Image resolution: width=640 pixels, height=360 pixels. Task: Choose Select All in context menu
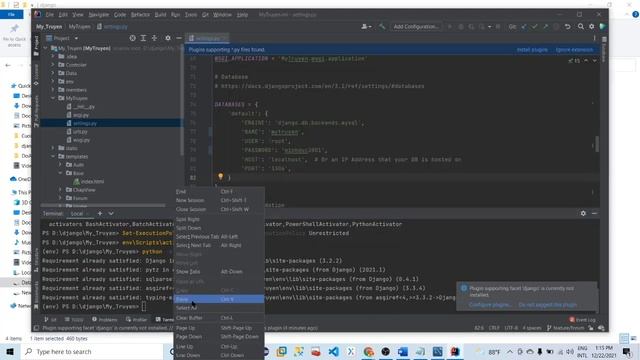[x=219, y=308]
